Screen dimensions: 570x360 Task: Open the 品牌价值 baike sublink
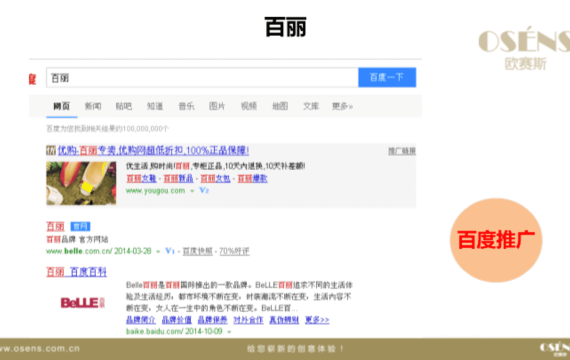click(x=176, y=320)
